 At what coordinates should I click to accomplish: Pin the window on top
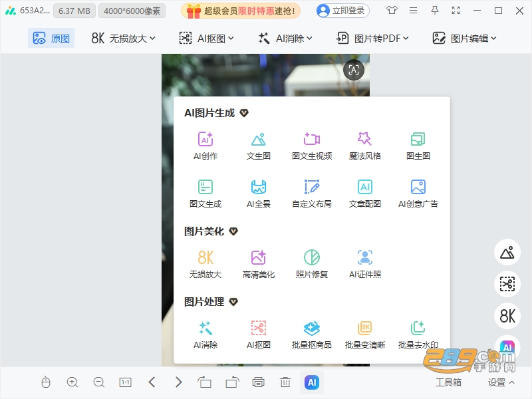tap(434, 11)
